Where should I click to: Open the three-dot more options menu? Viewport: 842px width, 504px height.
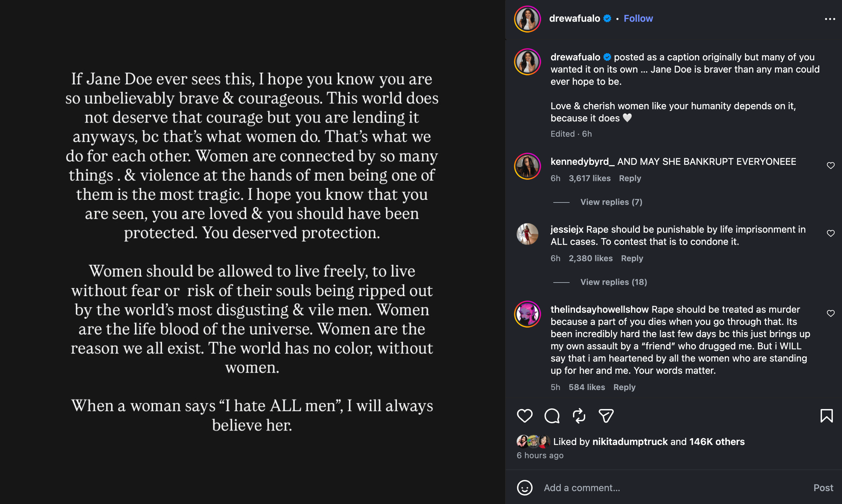point(830,19)
